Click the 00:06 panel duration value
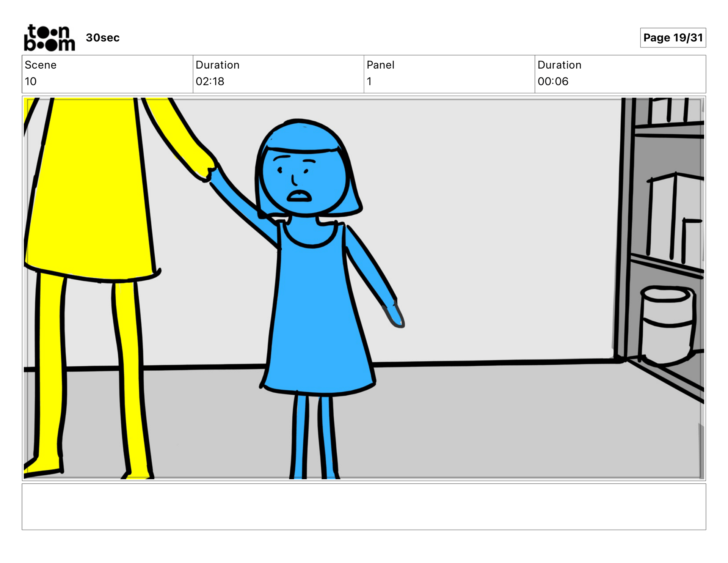The image size is (728, 563). [x=553, y=81]
